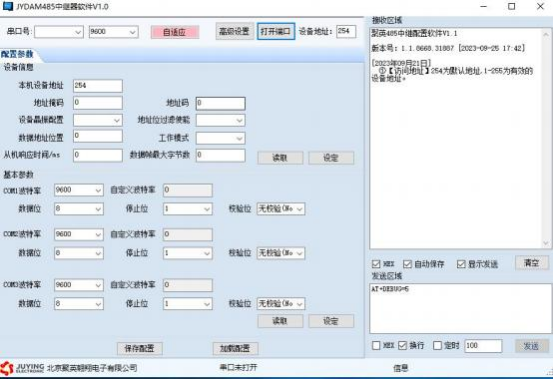Enable the 定时 checkbox
554x380 pixels.
437,345
